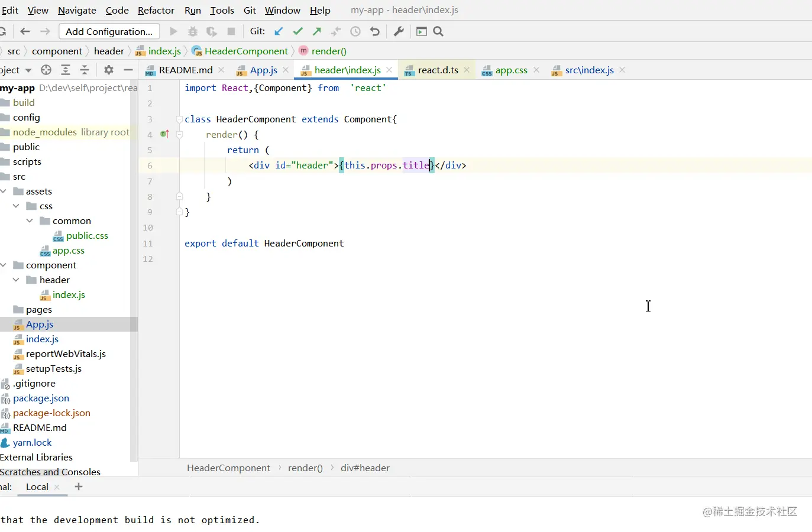Close the README.md editor tab
812x532 pixels.
coord(221,70)
